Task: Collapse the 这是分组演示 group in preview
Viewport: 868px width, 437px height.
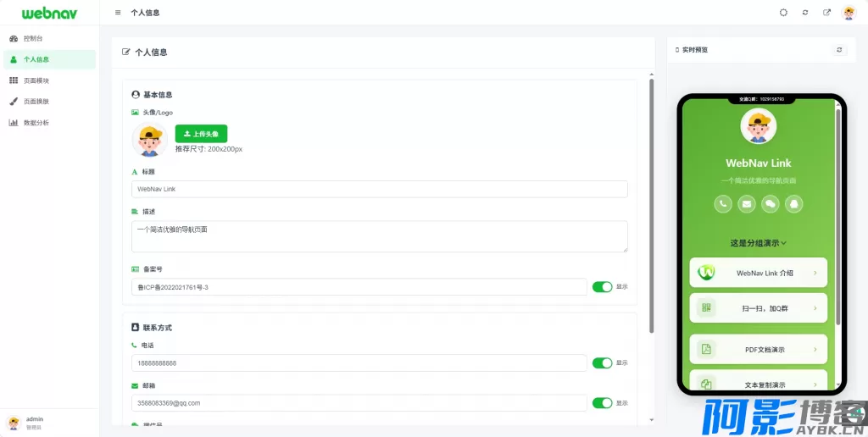Action: 759,243
